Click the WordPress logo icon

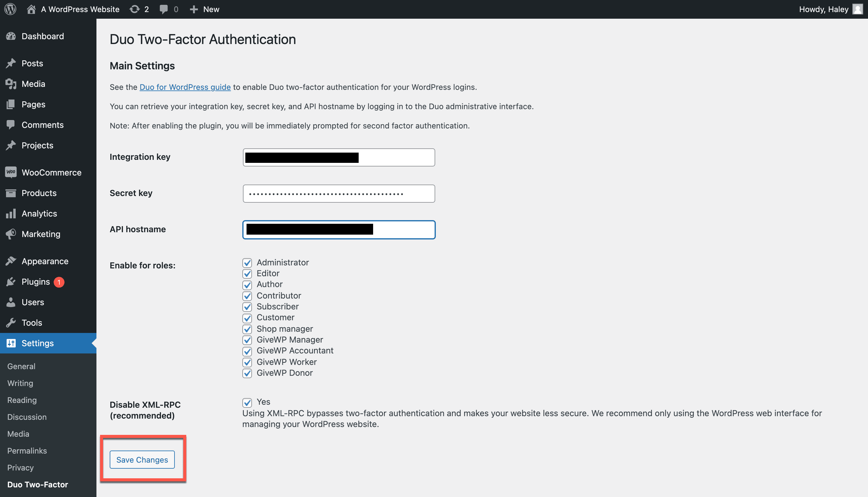point(10,9)
